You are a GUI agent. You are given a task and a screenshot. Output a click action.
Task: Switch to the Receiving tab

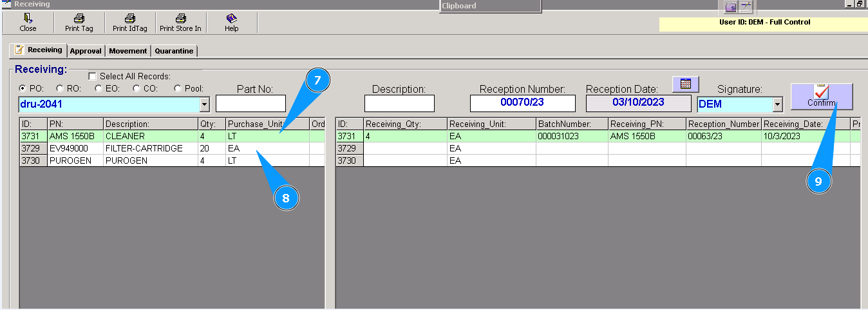pos(39,50)
